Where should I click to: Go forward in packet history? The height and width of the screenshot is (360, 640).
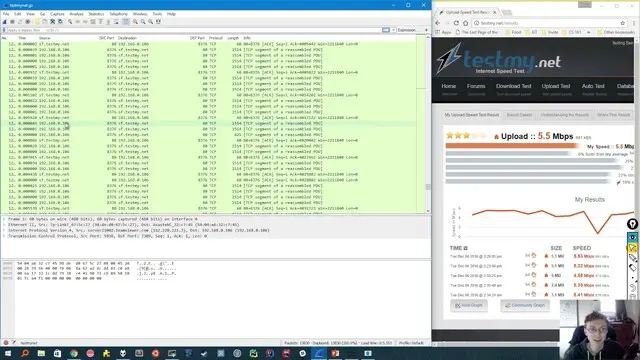click(x=85, y=22)
